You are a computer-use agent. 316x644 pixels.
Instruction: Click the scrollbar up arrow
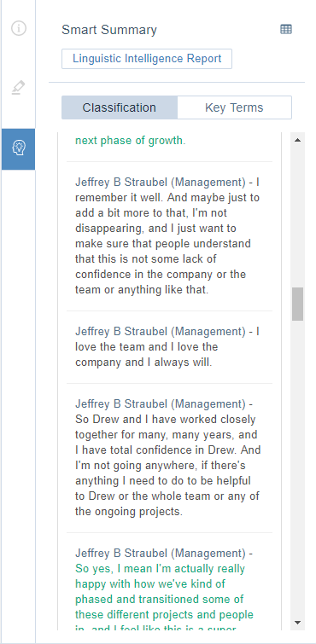pyautogui.click(x=297, y=140)
